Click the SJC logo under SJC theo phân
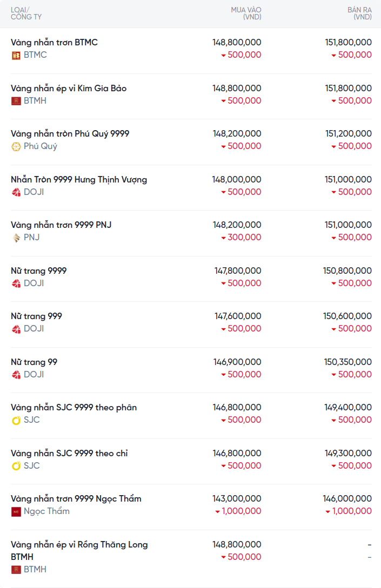The height and width of the screenshot is (588, 381). [16, 420]
